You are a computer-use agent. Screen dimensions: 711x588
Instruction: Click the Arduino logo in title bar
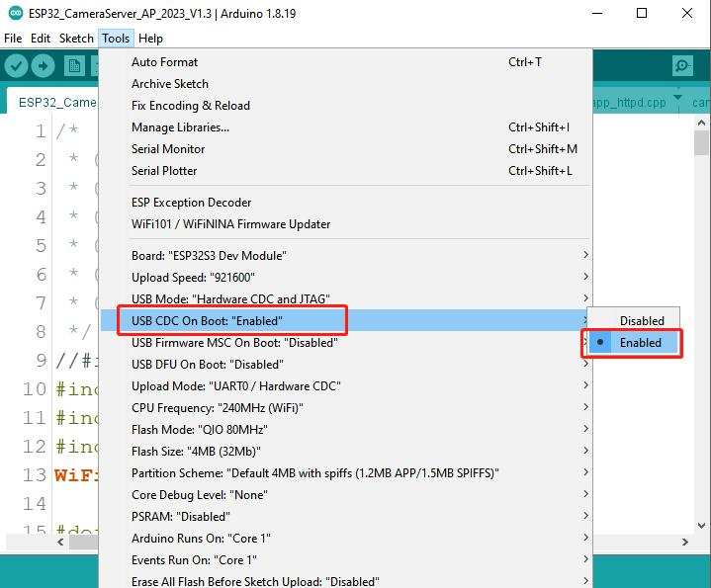tap(16, 13)
